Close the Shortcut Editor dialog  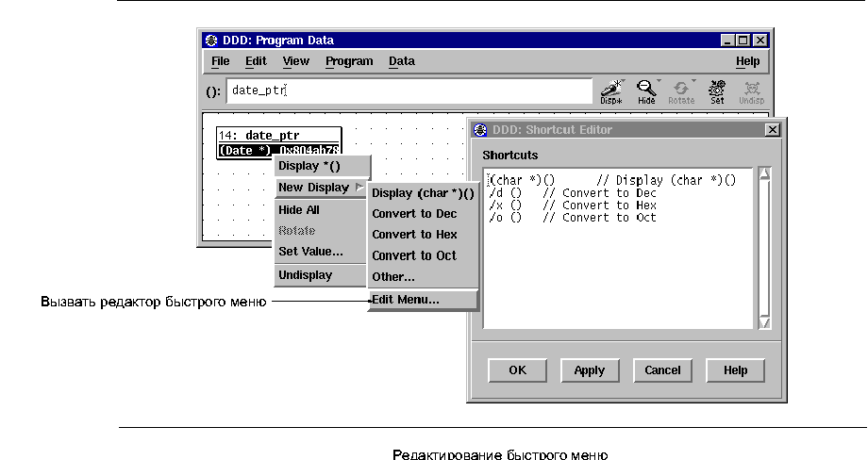click(x=772, y=130)
